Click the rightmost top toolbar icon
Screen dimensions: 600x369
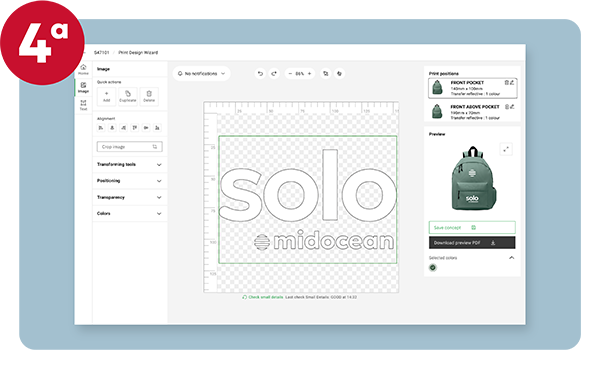coord(339,73)
